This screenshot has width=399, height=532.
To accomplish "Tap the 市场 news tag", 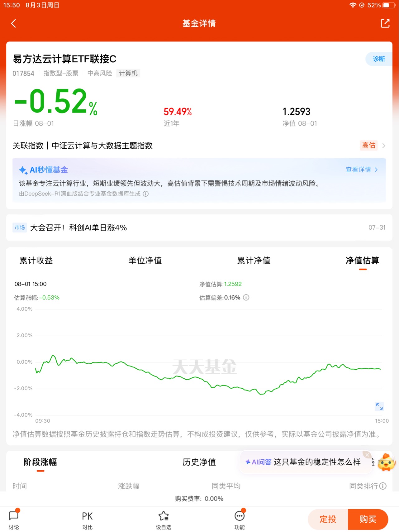I will pyautogui.click(x=20, y=228).
